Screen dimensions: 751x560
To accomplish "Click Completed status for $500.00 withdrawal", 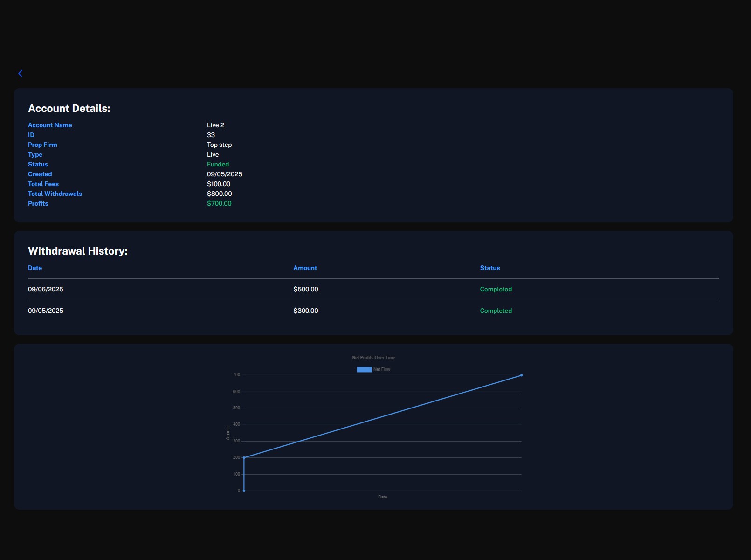I will [x=496, y=290].
